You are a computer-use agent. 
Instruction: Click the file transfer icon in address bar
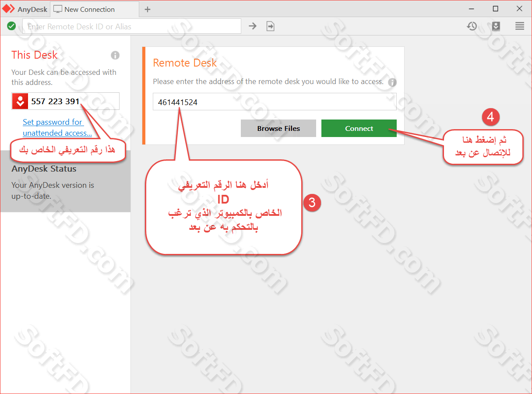[x=271, y=26]
